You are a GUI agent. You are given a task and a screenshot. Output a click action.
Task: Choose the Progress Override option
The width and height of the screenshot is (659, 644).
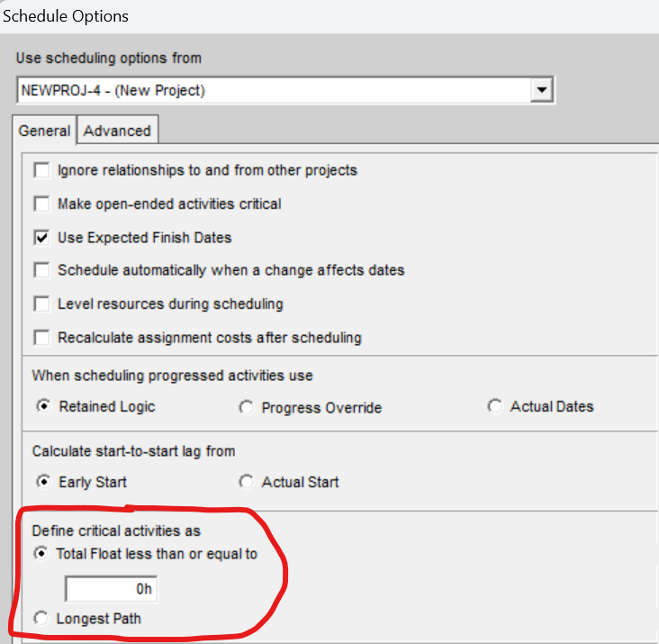coord(246,408)
